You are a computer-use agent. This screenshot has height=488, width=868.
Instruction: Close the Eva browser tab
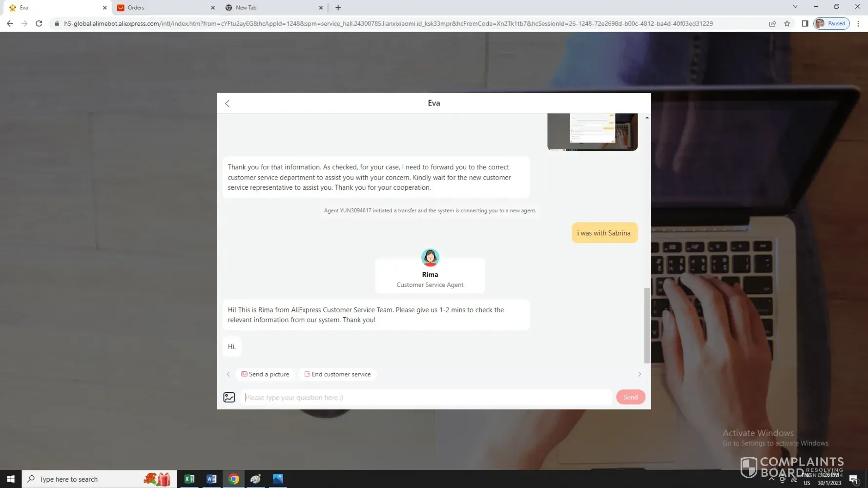(104, 8)
